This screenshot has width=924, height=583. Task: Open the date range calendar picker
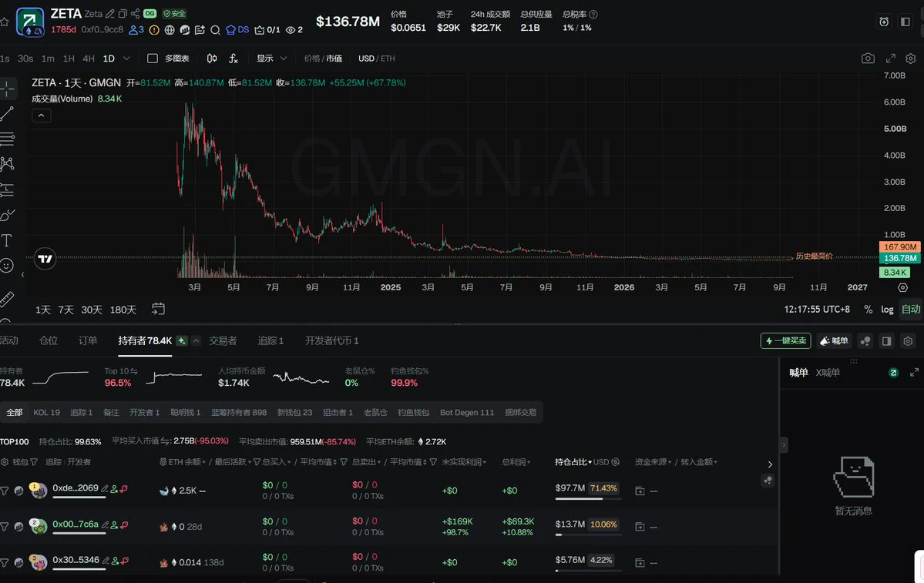coord(158,309)
